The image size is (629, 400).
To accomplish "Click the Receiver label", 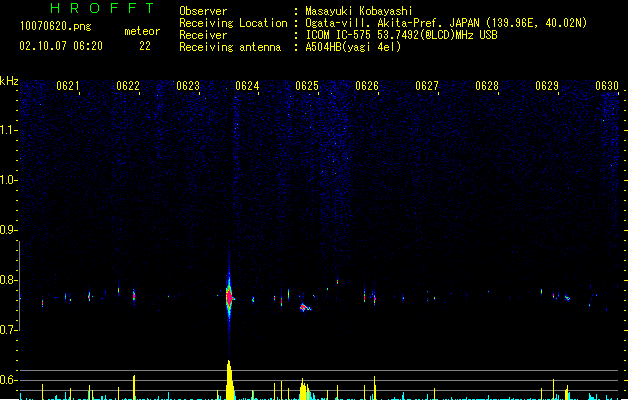I will (203, 35).
